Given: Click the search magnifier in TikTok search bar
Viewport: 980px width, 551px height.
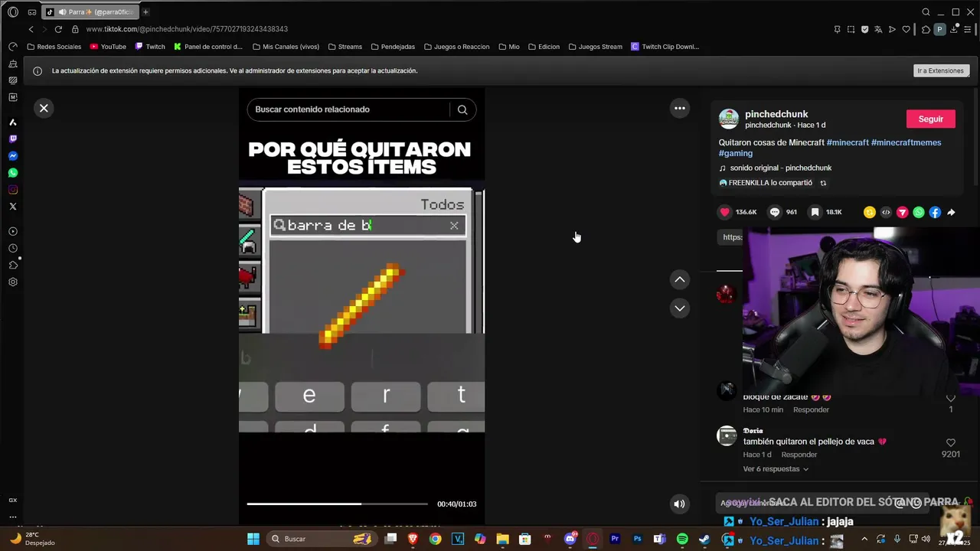Looking at the screenshot, I should 462,109.
